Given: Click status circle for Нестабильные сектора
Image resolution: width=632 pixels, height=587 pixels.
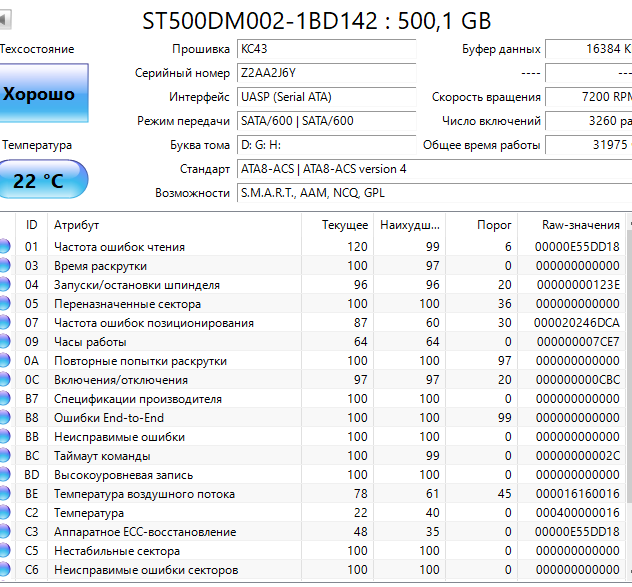Looking at the screenshot, I should tap(5, 551).
